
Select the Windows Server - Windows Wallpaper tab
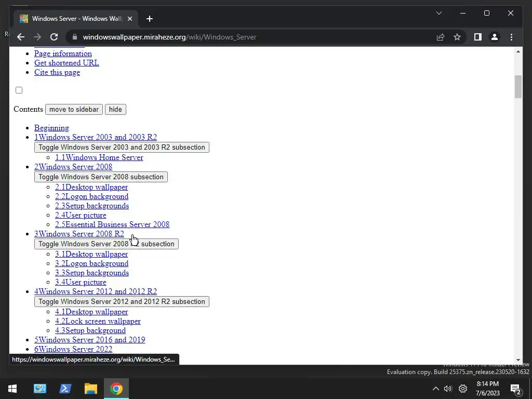pyautogui.click(x=76, y=19)
